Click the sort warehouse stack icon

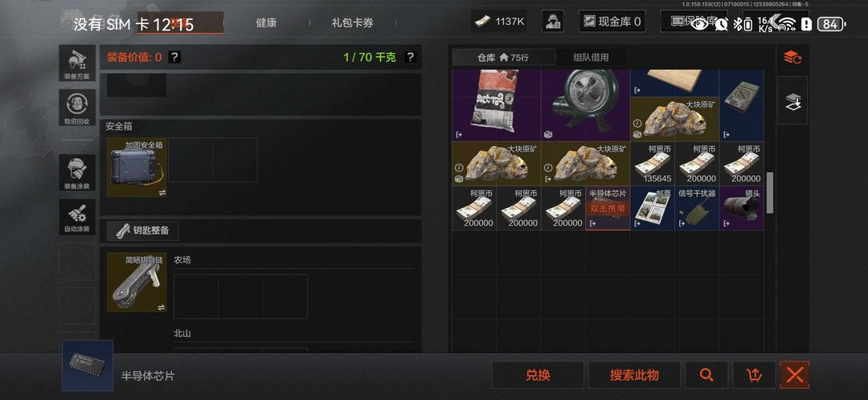(x=792, y=57)
